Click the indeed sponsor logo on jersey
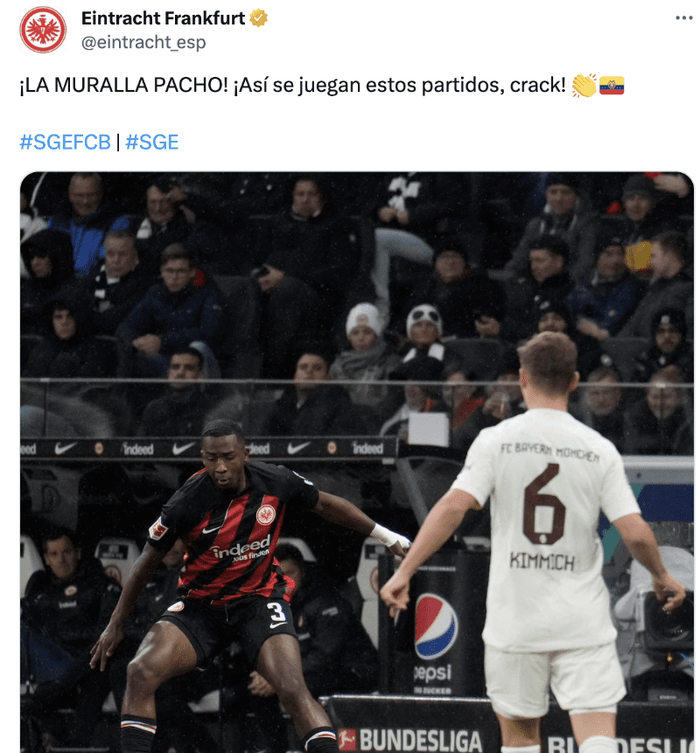This screenshot has height=753, width=700. (x=241, y=549)
